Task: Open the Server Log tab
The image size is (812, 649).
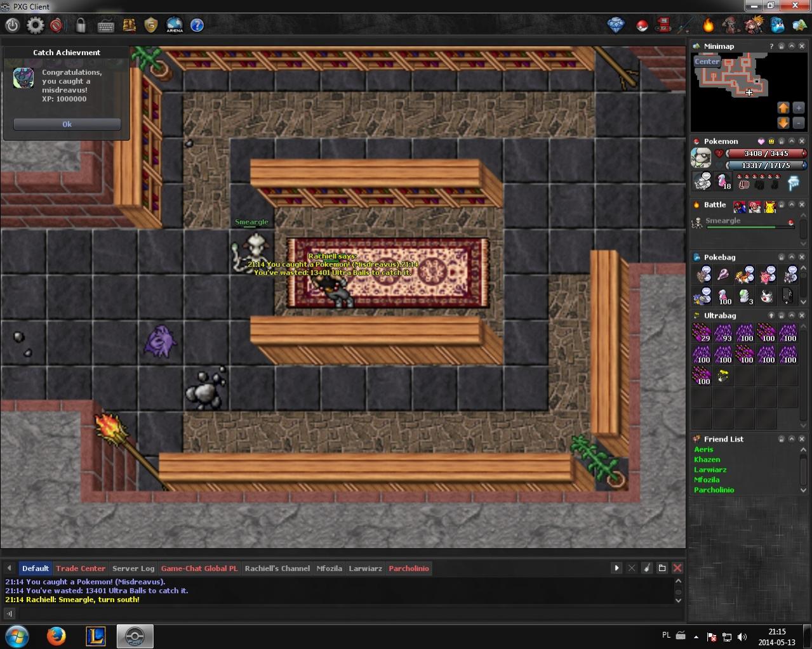Action: tap(133, 568)
